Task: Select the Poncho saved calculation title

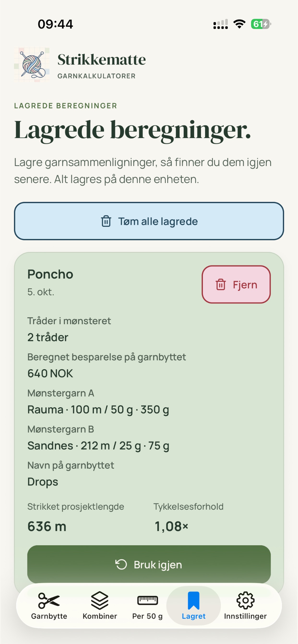Action: click(50, 274)
